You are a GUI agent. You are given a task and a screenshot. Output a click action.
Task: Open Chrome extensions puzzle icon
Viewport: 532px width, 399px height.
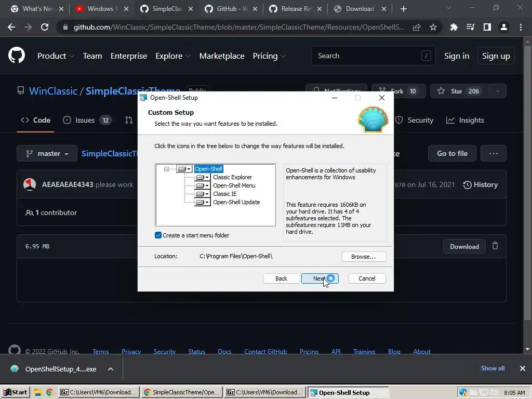pos(454,27)
